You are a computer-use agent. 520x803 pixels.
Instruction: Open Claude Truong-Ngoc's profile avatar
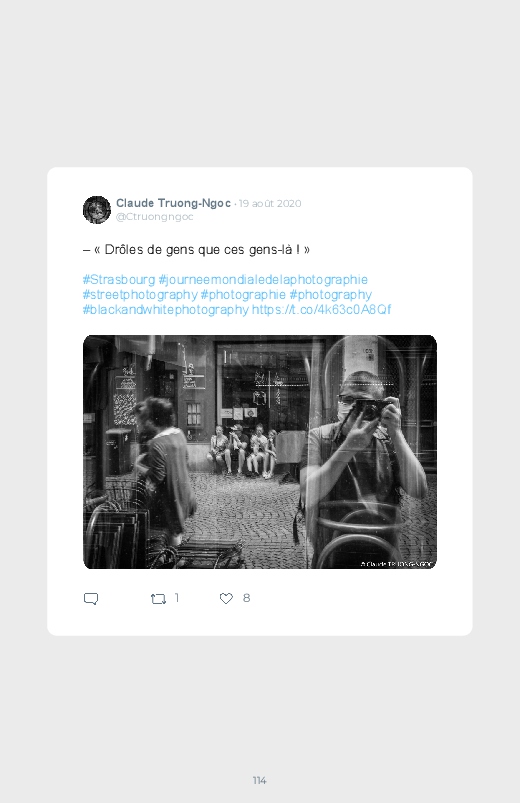click(x=97, y=209)
